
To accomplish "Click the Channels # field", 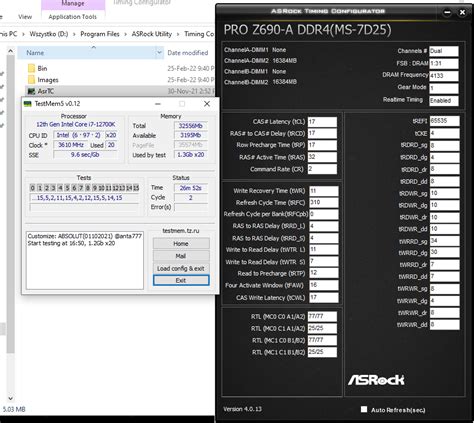I will coord(444,51).
